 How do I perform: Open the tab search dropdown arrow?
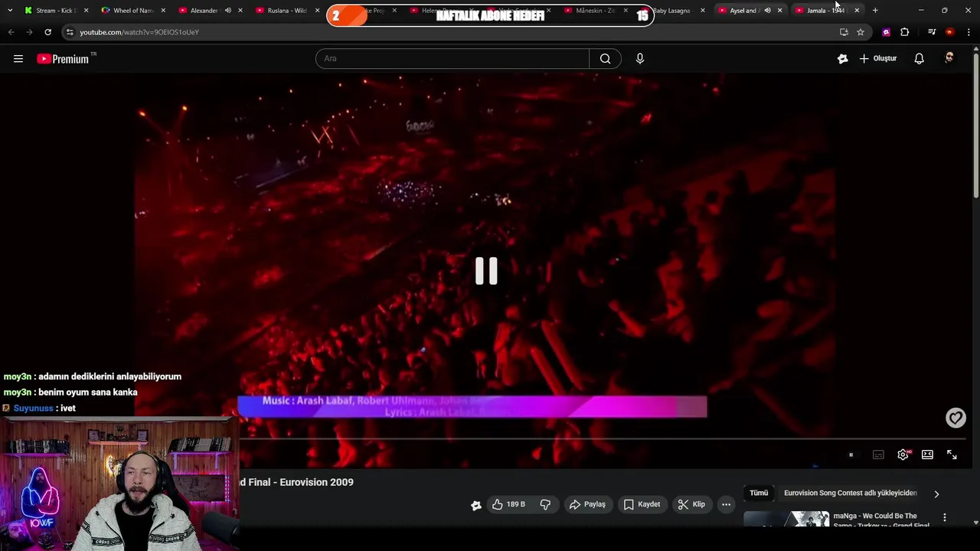click(9, 10)
